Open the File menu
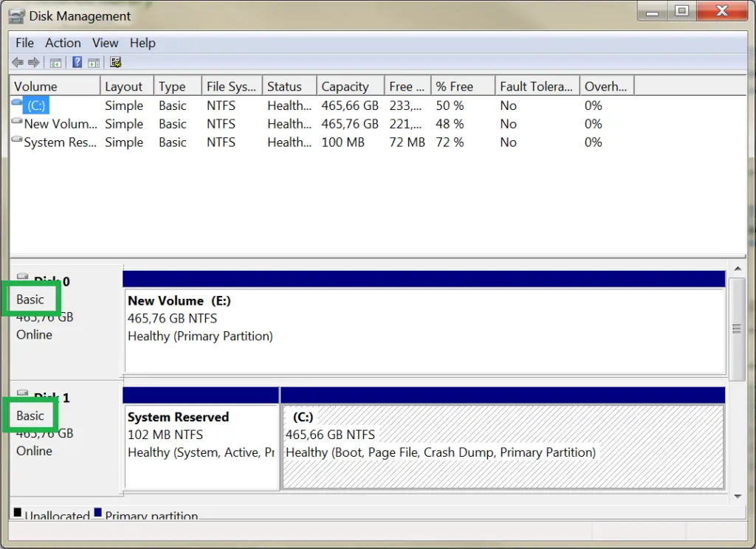Image resolution: width=756 pixels, height=549 pixels. pos(24,43)
